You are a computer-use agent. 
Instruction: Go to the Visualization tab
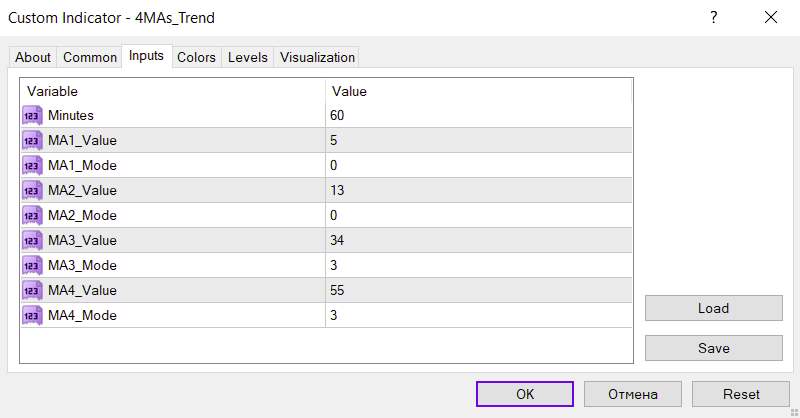coord(317,58)
